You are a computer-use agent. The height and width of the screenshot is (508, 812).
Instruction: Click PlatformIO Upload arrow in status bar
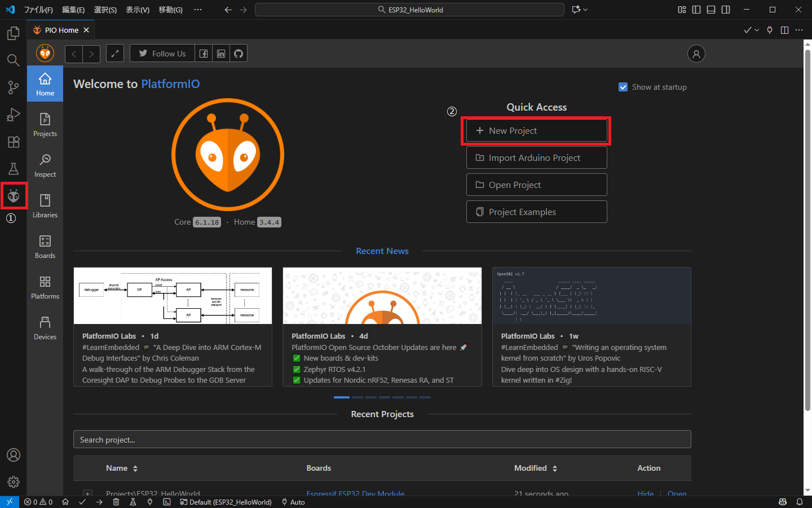click(x=99, y=502)
